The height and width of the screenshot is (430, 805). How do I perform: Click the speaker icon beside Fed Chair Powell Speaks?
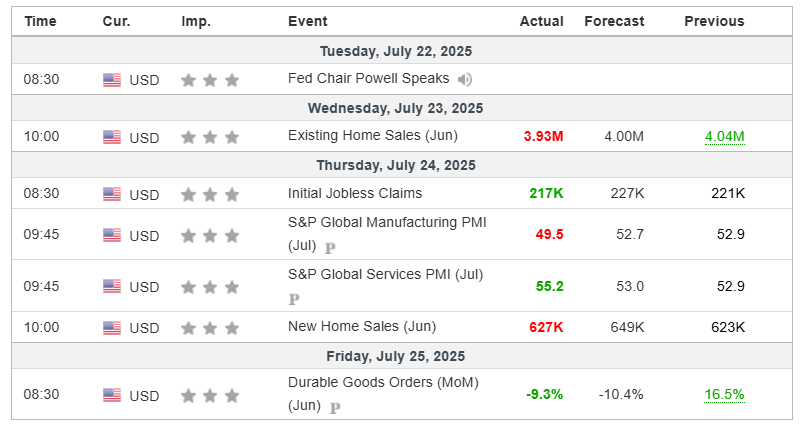(x=465, y=80)
